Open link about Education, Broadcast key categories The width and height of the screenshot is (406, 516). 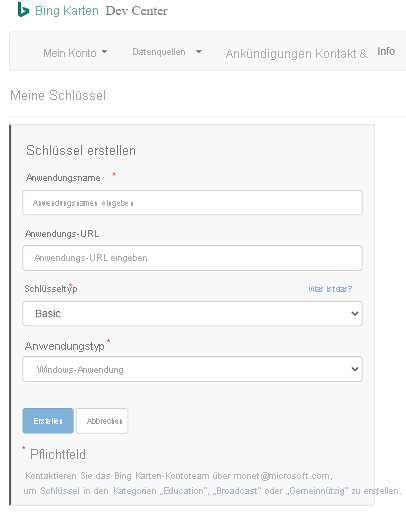(x=212, y=491)
